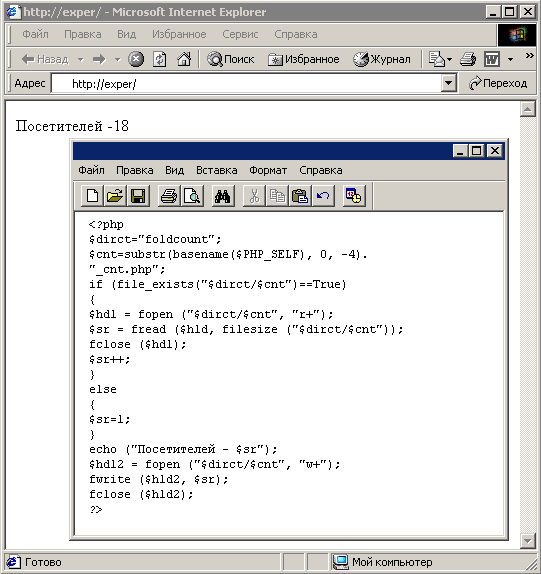Click the page scrollbar down arrow

[x=527, y=541]
